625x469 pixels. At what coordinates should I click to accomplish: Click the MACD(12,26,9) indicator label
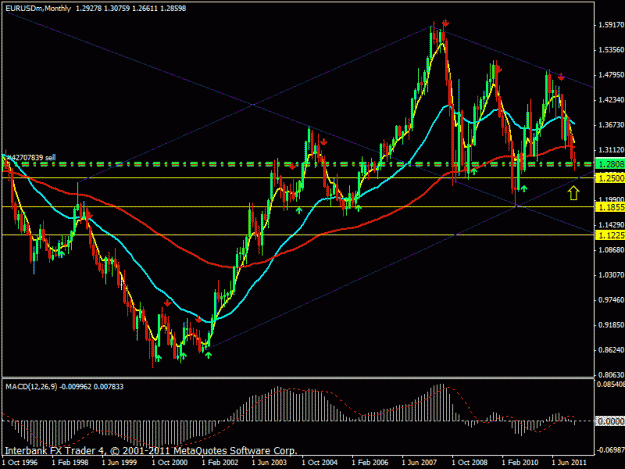31,387
